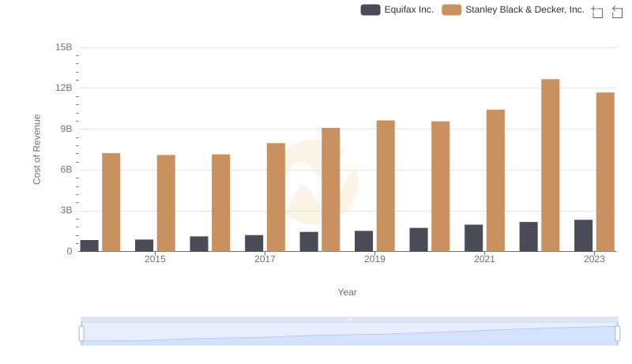The image size is (632, 364).
Task: Click the top move handle of range slider
Action: (349, 319)
